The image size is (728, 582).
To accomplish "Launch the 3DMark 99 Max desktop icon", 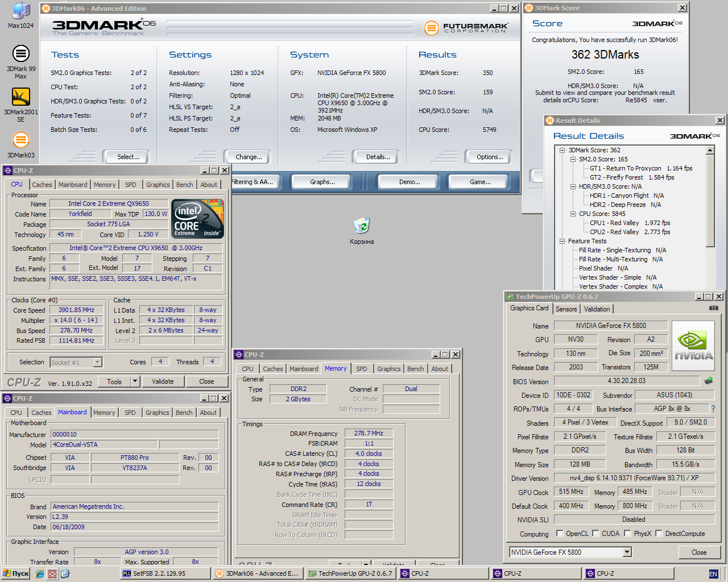I will click(x=20, y=61).
